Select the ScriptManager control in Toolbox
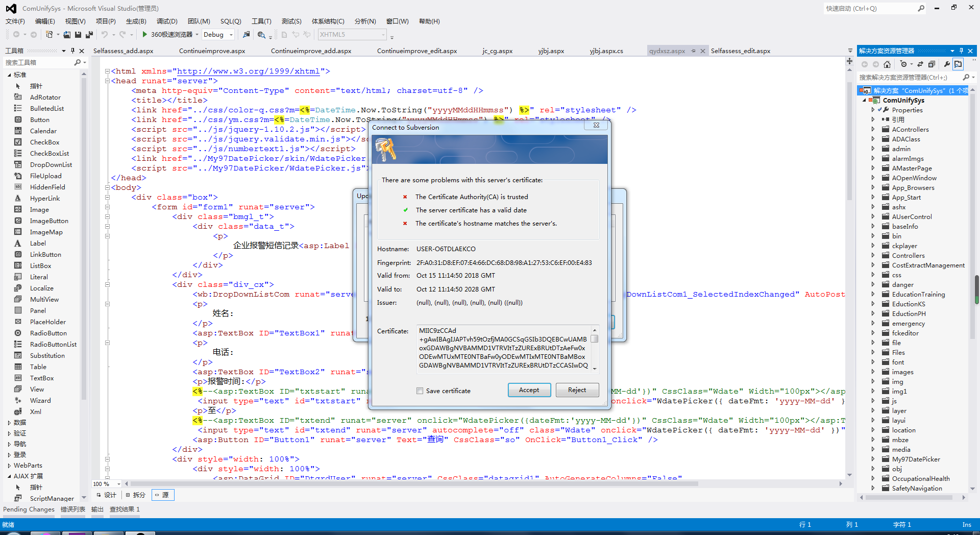 (52, 498)
